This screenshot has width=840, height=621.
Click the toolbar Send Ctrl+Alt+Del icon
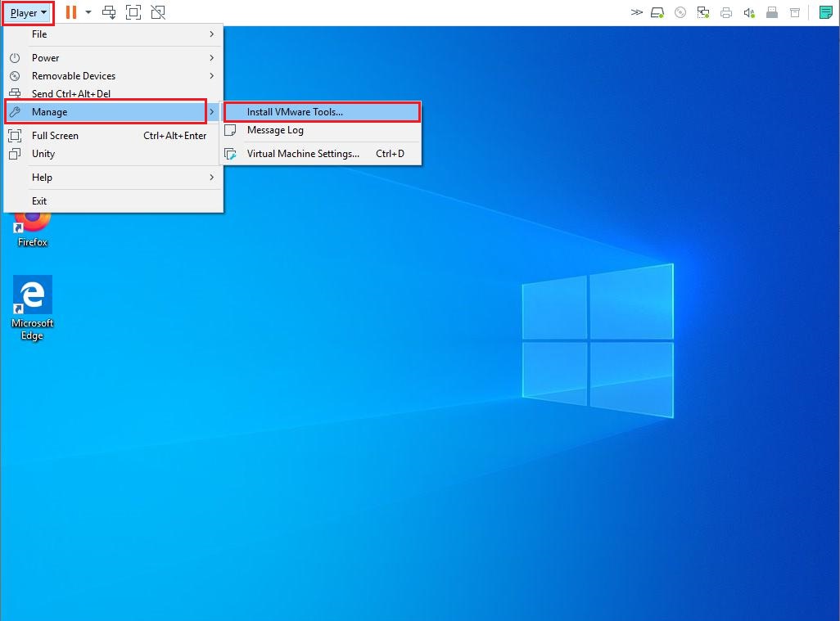[109, 12]
